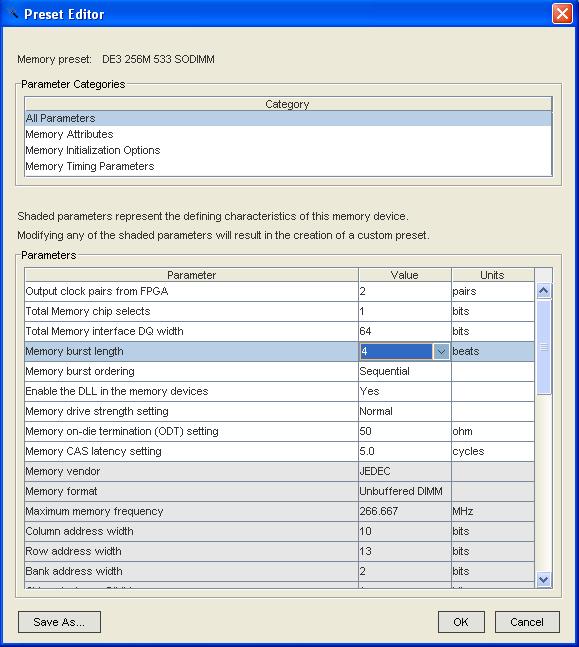The width and height of the screenshot is (579, 647).
Task: Click the Parameters table scrollbar thumb
Action: coord(544,347)
